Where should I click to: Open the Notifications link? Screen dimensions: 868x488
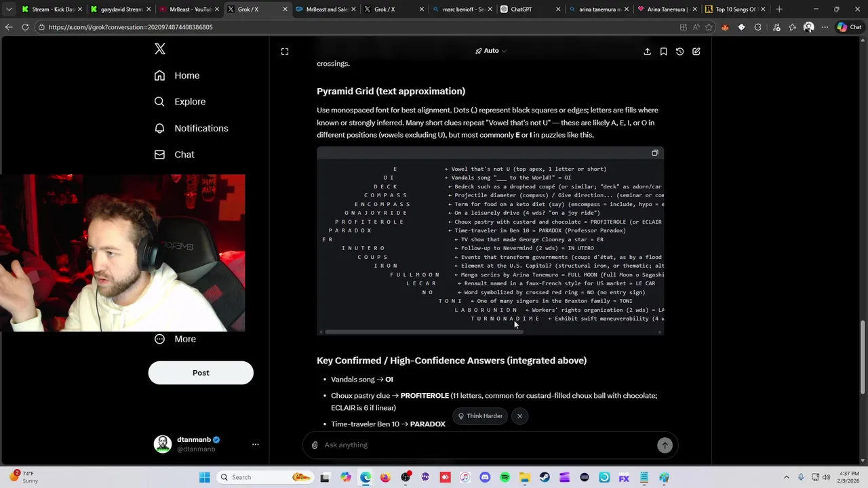(x=201, y=128)
